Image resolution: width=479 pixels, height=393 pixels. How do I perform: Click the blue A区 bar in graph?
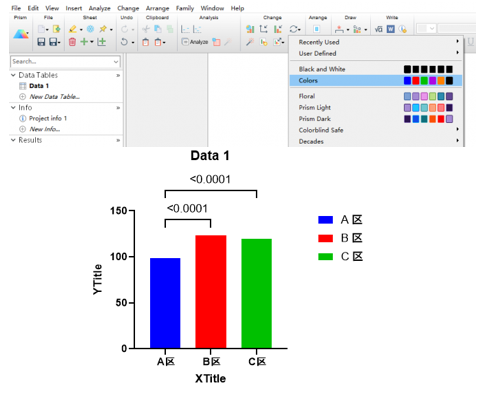point(165,303)
